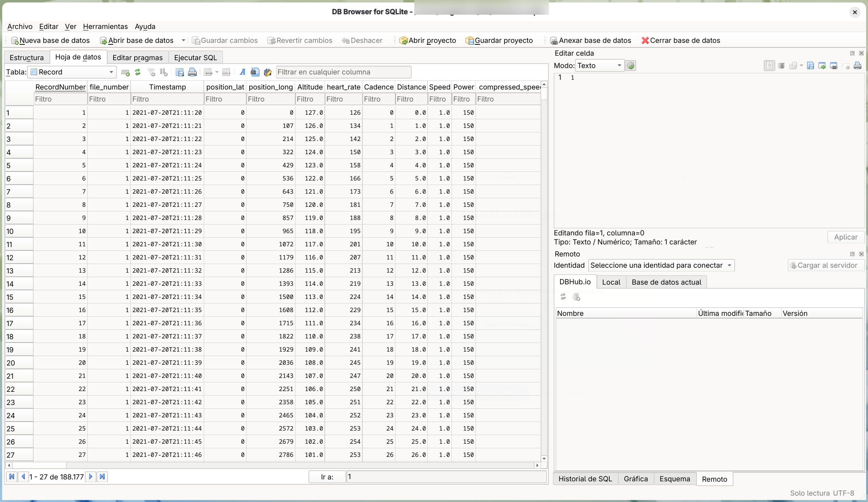Image resolution: width=868 pixels, height=502 pixels.
Task: Click the delete record icon in table toolbar
Action: pos(226,72)
